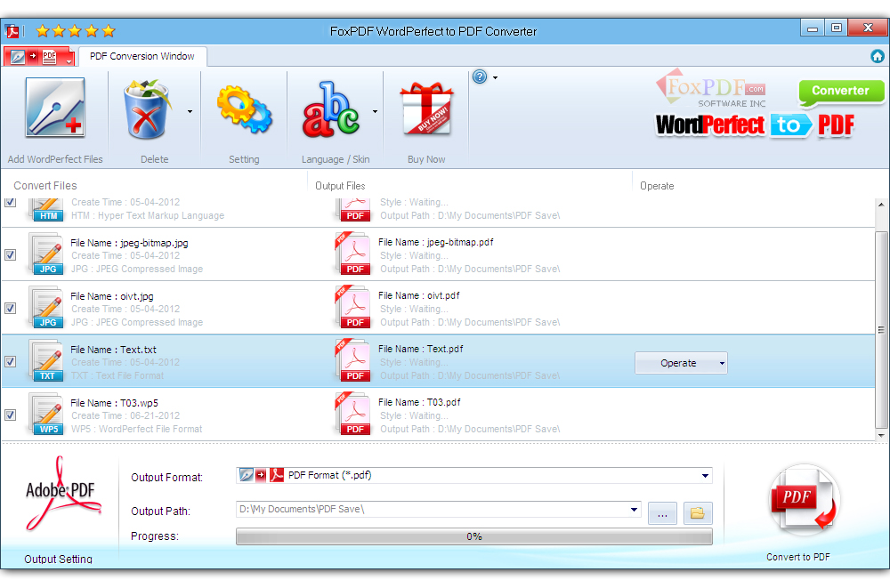Click the Add WordPerfect Files icon
The height and width of the screenshot is (588, 890).
pyautogui.click(x=55, y=108)
